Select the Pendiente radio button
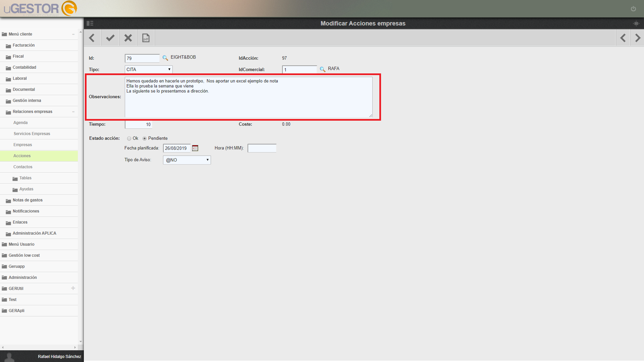This screenshot has height=362, width=644. pos(145,138)
